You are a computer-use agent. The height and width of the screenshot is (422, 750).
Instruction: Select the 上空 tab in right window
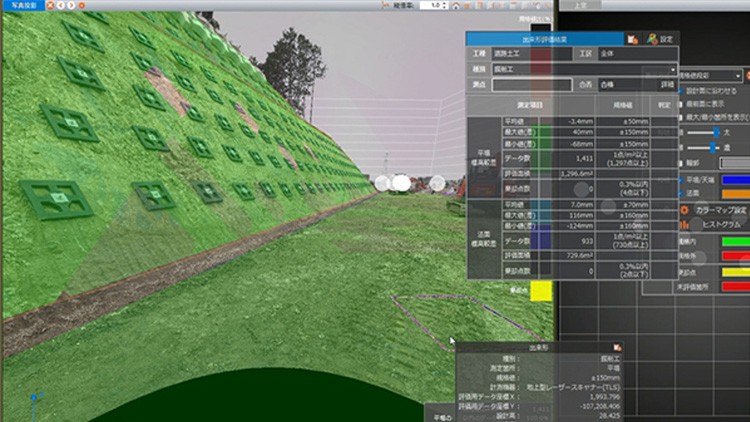pos(580,5)
